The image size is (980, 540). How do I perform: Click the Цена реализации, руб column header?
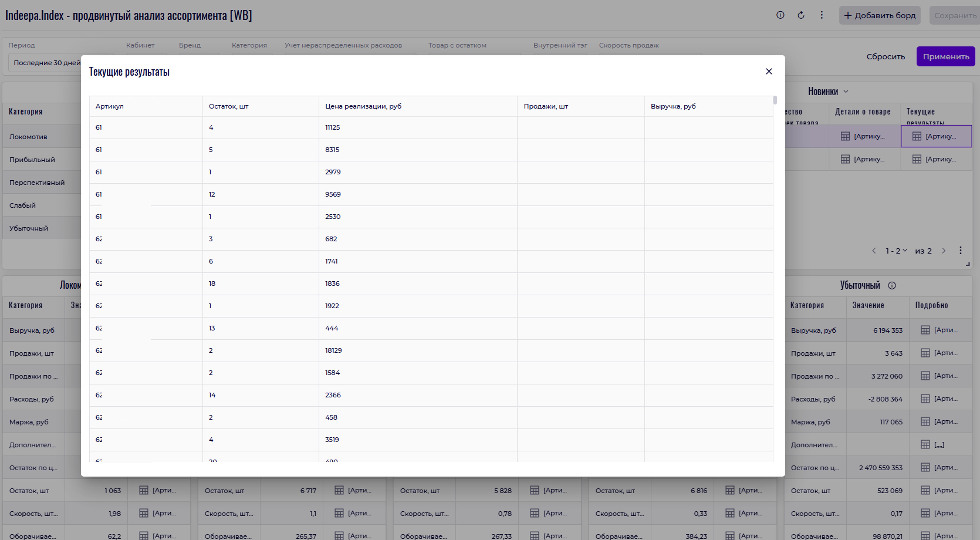pos(363,106)
